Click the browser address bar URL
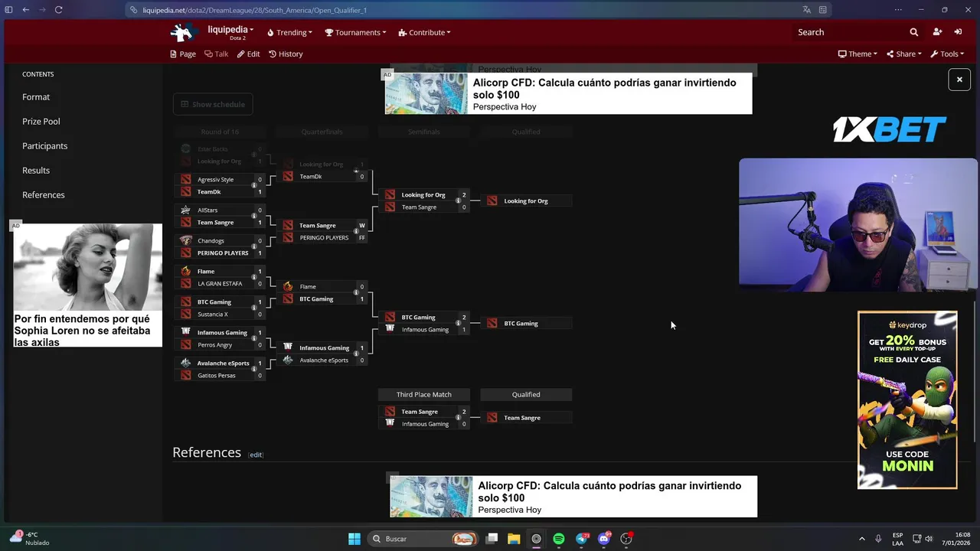The height and width of the screenshot is (551, 980). tap(254, 10)
